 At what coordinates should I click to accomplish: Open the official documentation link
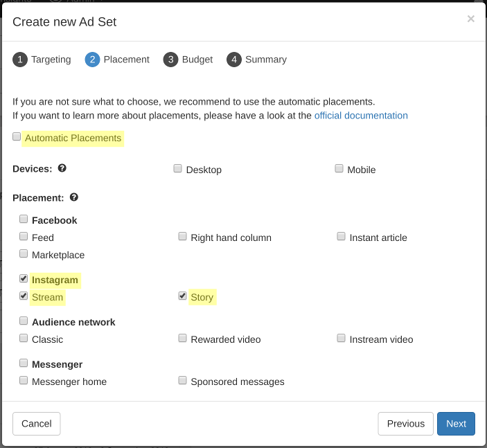tap(361, 116)
